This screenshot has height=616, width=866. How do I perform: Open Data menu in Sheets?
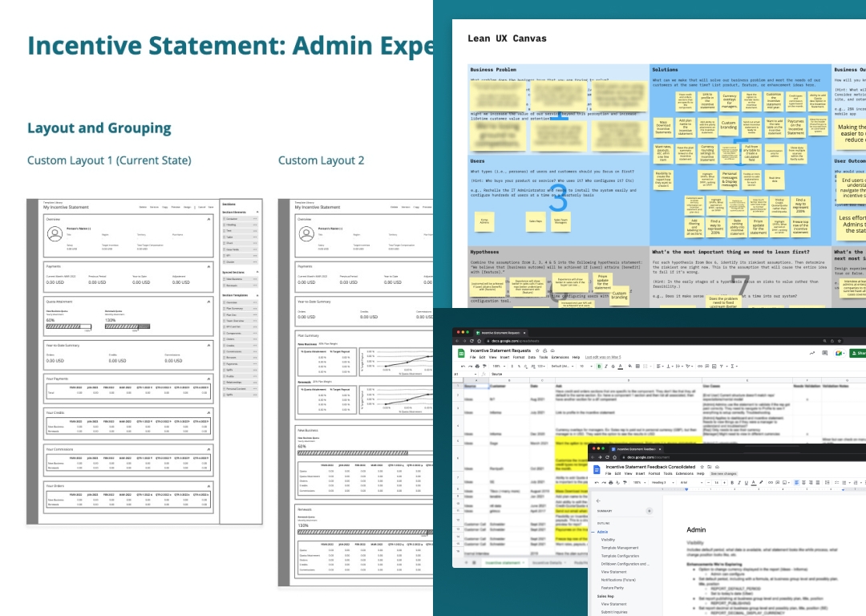(x=532, y=358)
